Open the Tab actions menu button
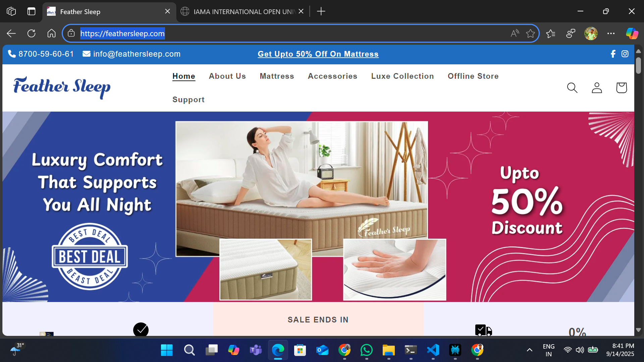This screenshot has width=644, height=362. (x=31, y=11)
